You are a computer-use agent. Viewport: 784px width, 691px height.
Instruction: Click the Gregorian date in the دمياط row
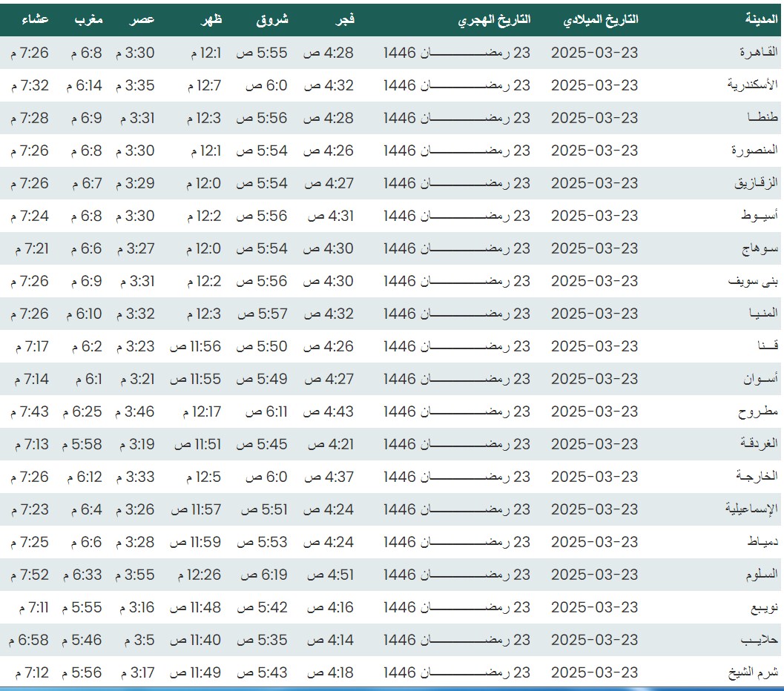[594, 542]
